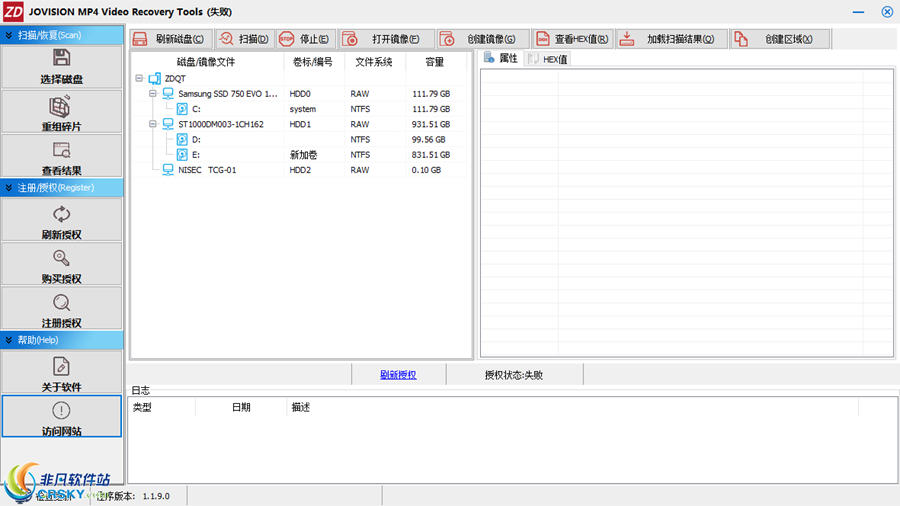Open the 注册授权 register license option
The height and width of the screenshot is (506, 900).
click(61, 309)
